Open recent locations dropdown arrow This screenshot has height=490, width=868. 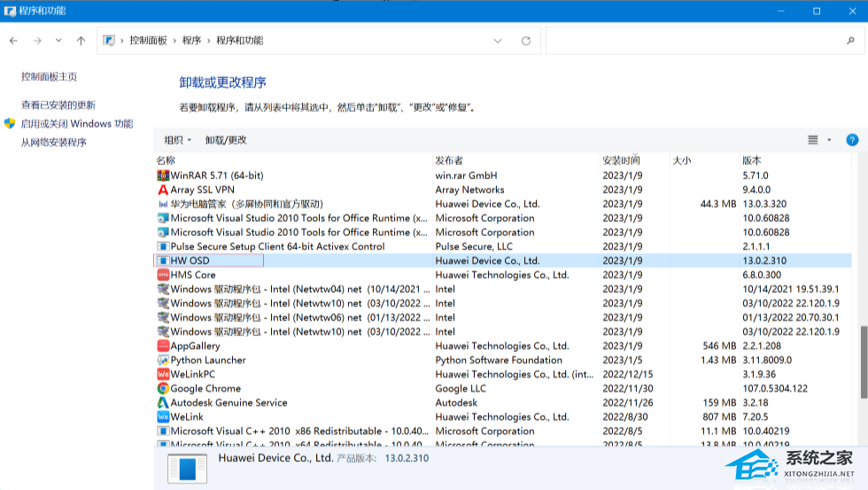58,41
